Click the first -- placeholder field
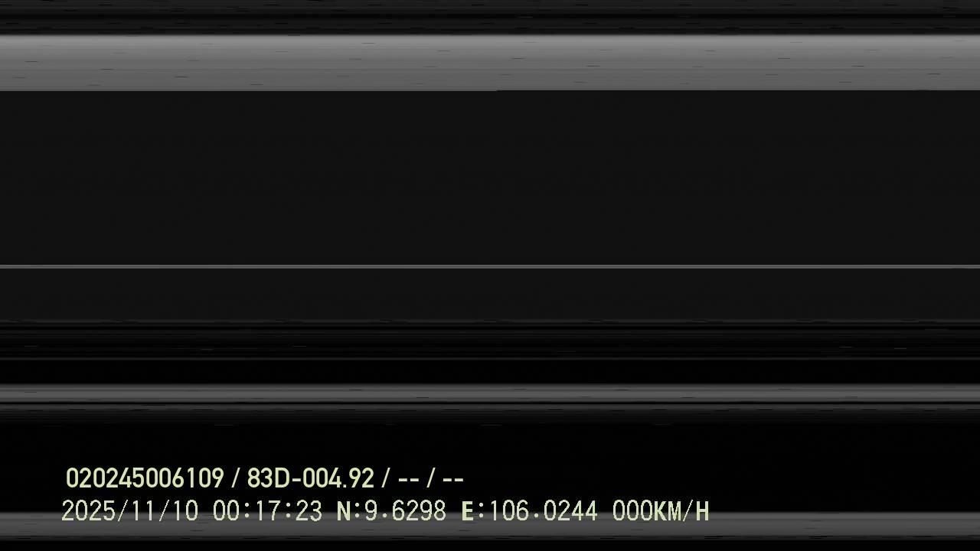 [x=409, y=480]
